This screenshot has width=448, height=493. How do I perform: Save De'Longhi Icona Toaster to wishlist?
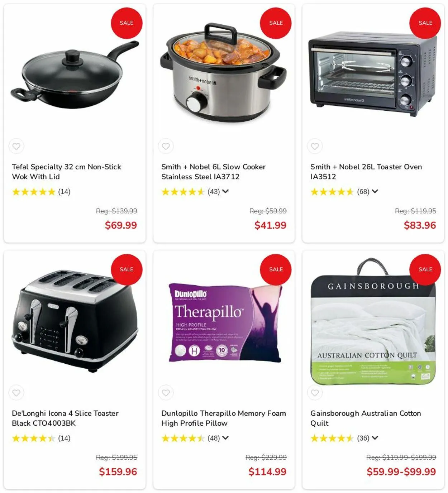[x=16, y=393]
